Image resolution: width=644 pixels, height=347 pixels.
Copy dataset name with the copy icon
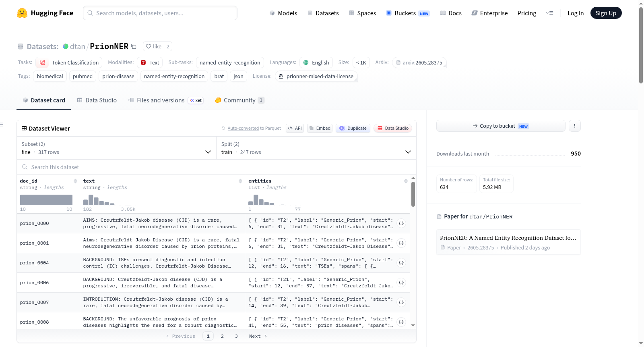134,46
